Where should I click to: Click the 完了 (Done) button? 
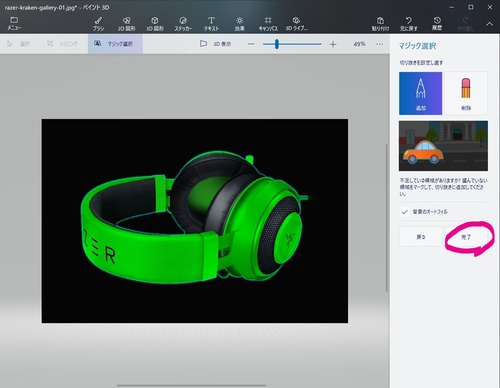(466, 237)
